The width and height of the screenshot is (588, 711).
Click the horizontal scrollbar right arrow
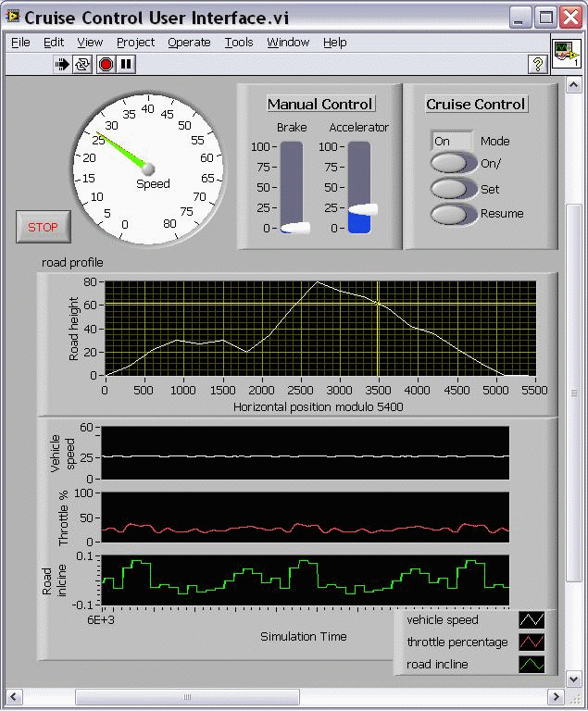(x=557, y=696)
